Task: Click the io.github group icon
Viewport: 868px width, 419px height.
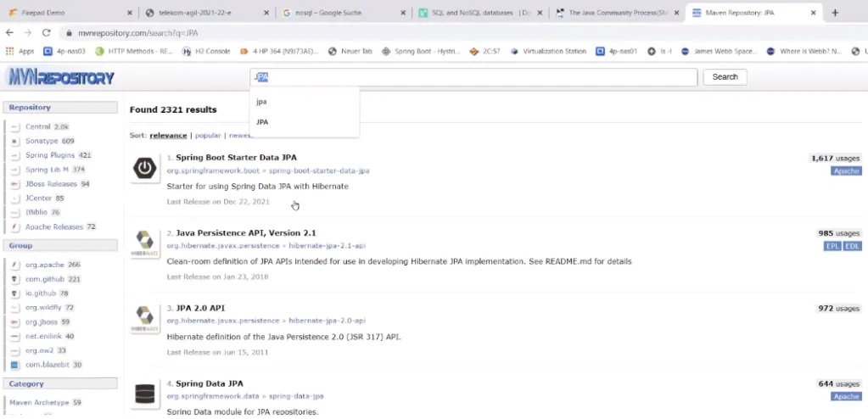Action: [x=15, y=293]
